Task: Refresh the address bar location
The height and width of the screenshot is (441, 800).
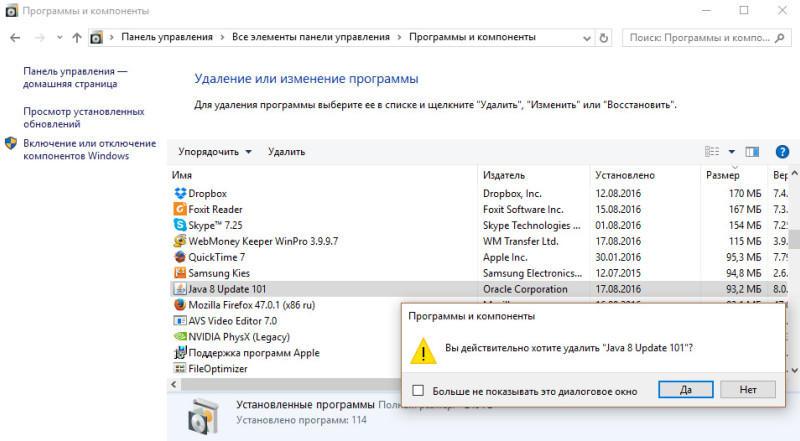Action: click(604, 38)
